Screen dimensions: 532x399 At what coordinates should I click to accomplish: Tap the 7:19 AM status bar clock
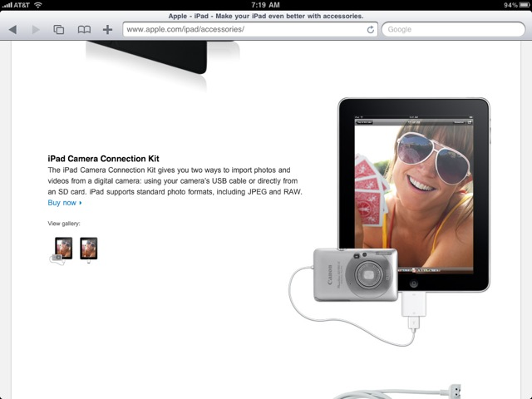click(265, 5)
